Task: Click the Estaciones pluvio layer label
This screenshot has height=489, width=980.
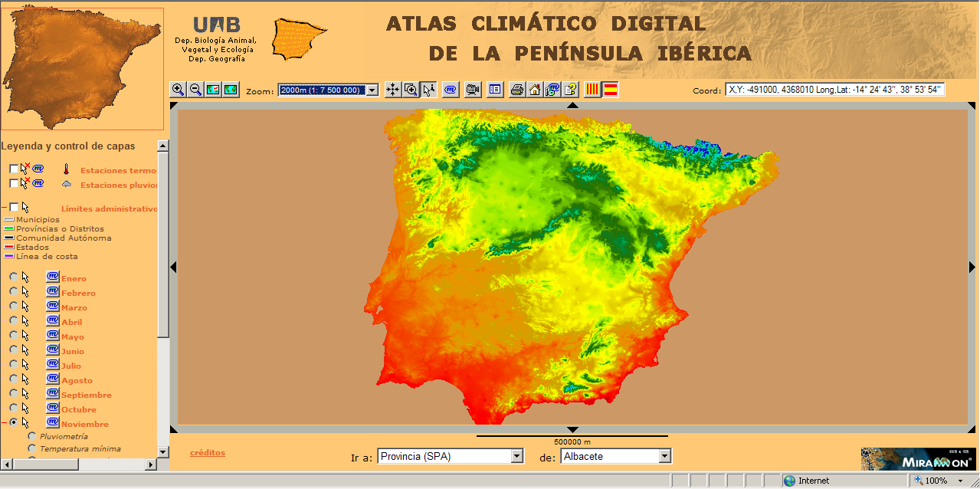Action: pyautogui.click(x=118, y=185)
